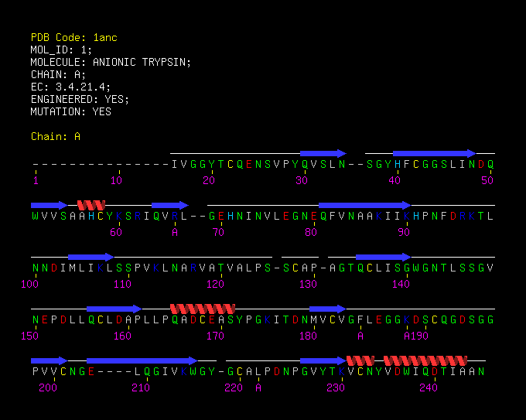Image resolution: width=526 pixels, height=420 pixels.
Task: Select residue number label 160
Action: [x=122, y=336]
